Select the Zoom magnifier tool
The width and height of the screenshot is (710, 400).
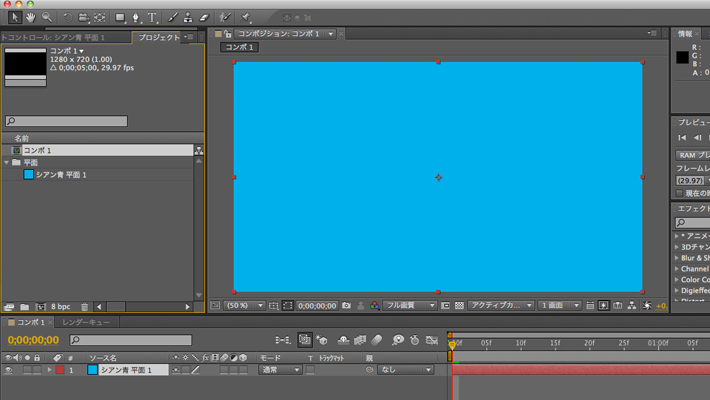(x=47, y=17)
